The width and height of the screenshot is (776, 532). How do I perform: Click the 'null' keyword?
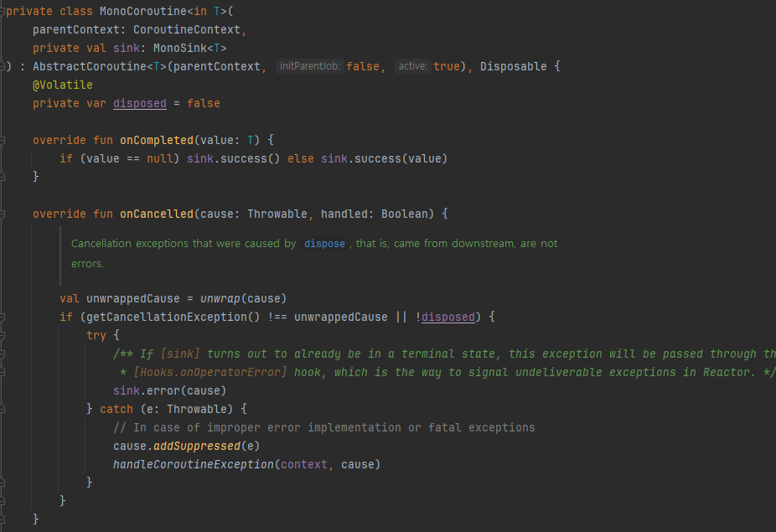coord(159,159)
